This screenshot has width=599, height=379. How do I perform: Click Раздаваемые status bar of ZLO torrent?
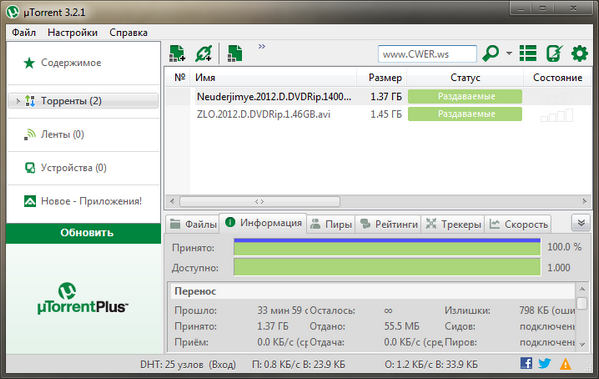(465, 114)
